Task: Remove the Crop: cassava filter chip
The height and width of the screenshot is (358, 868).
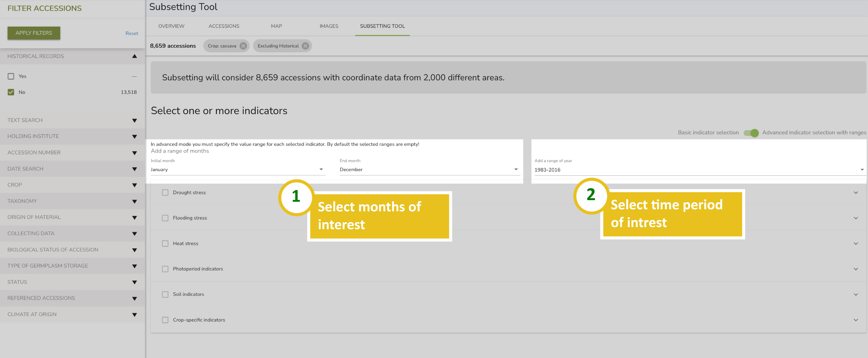Action: pyautogui.click(x=243, y=46)
